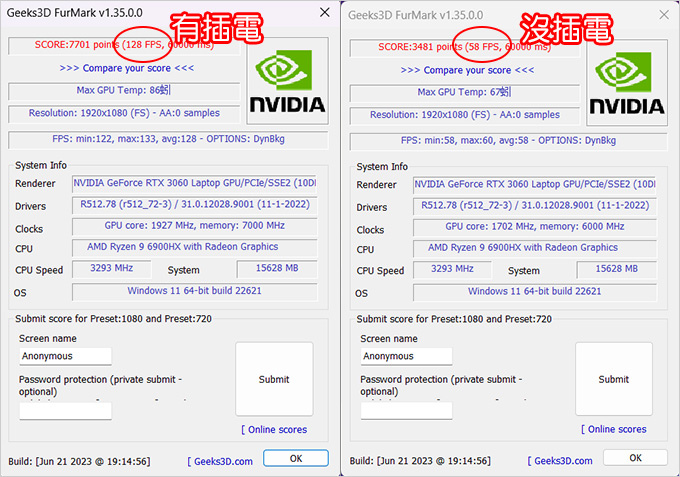The width and height of the screenshot is (680, 477).
Task: Click the Max GPU Temp: 67 field
Action: [x=465, y=92]
